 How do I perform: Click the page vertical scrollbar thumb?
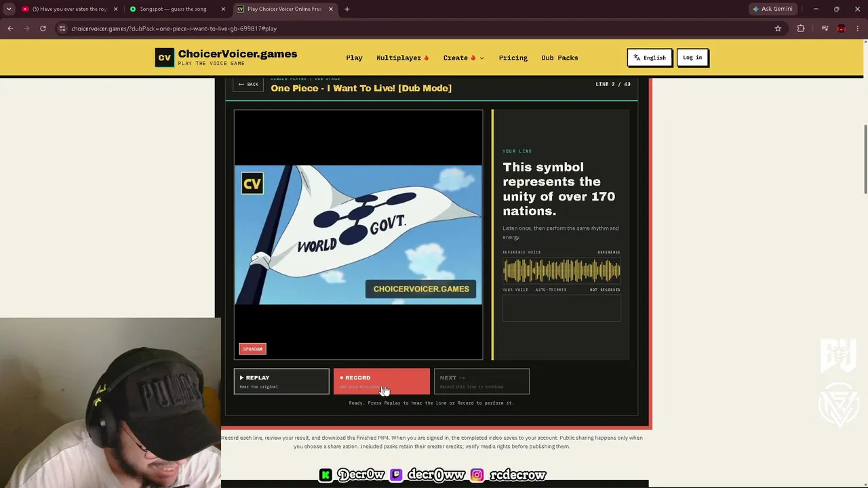865,158
